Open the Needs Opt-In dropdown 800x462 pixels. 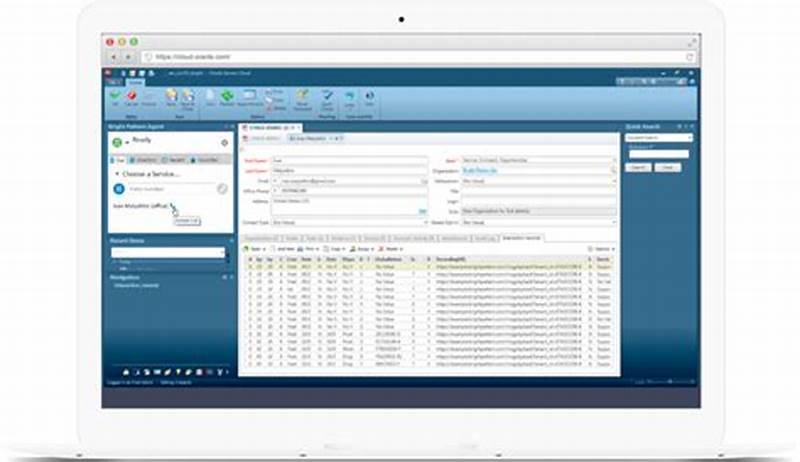[x=613, y=223]
